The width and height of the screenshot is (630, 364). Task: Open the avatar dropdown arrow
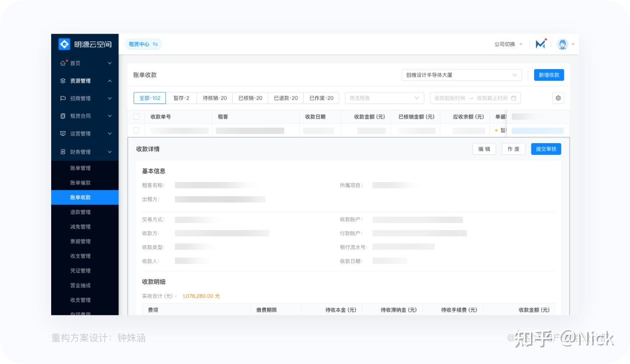(x=573, y=44)
